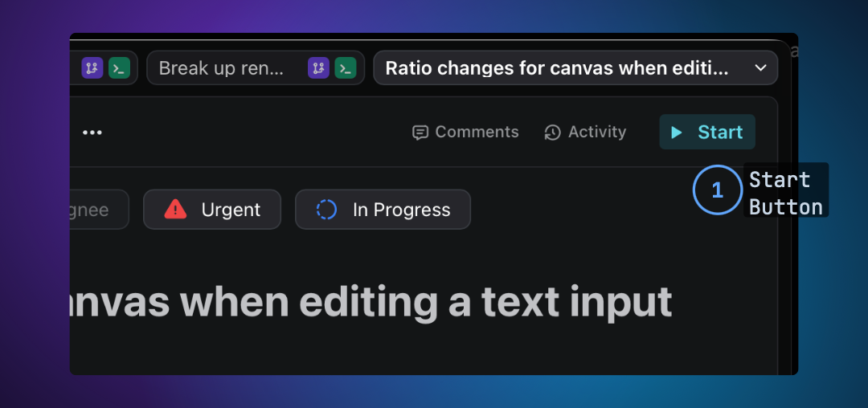Click the partially visible Assignee chip
Screen dimensions: 868x408
click(99, 210)
